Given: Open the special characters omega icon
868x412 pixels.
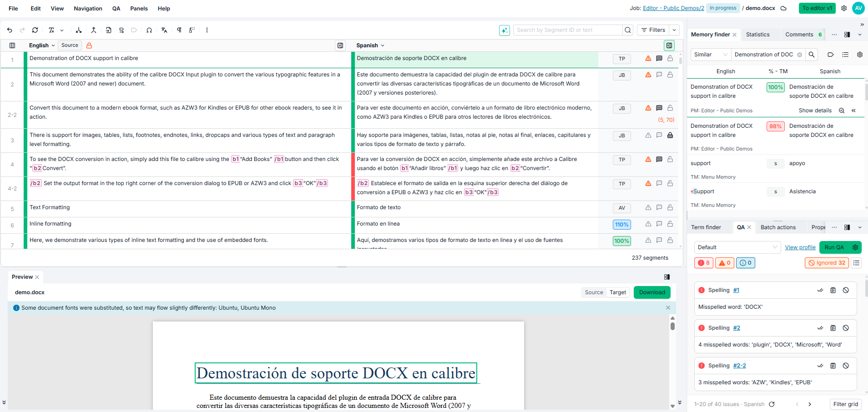Looking at the screenshot, I should point(149,30).
